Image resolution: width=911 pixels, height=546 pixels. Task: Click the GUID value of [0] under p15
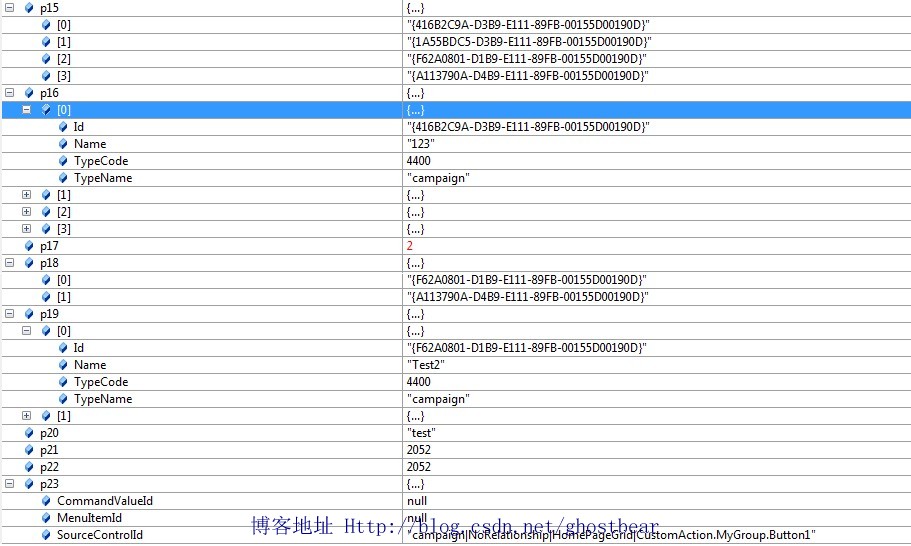click(528, 25)
